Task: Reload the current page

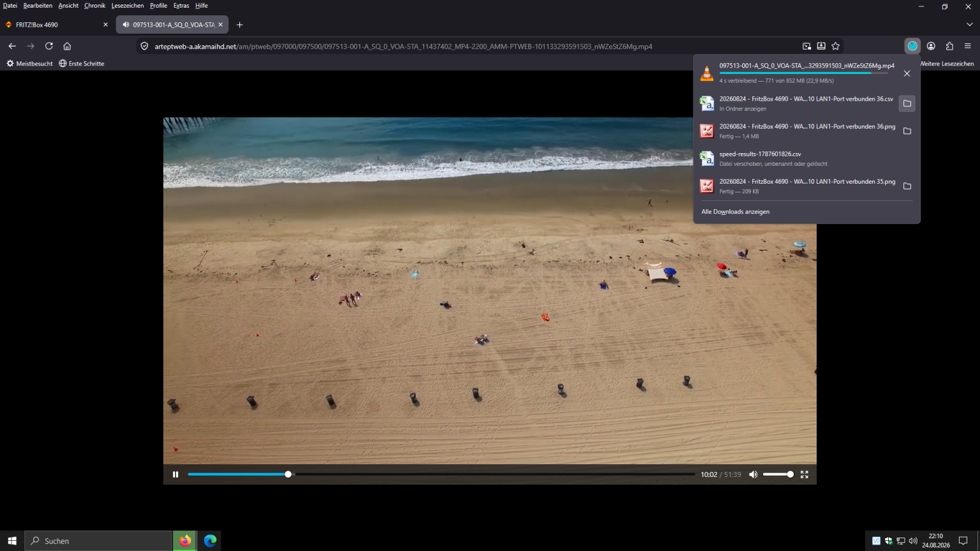Action: pos(48,46)
